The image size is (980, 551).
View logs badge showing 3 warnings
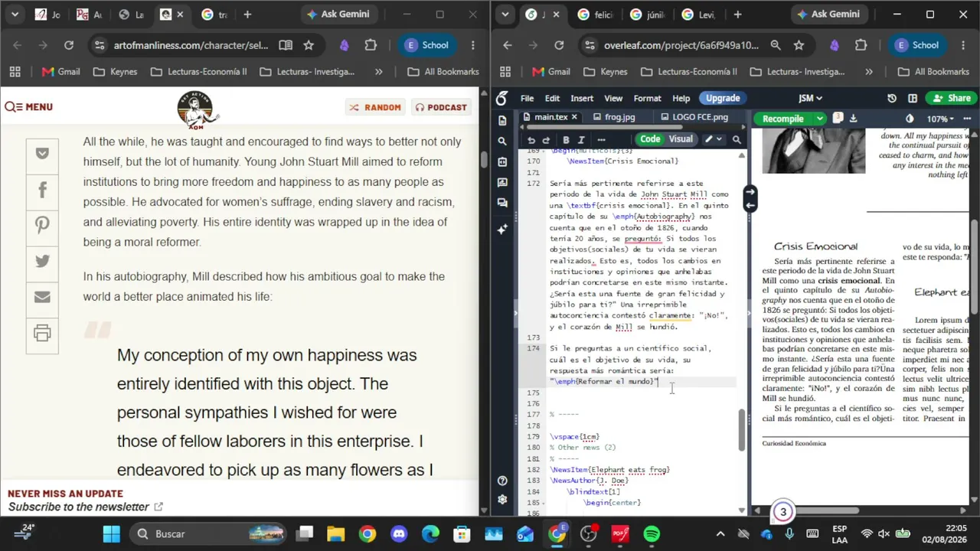838,118
